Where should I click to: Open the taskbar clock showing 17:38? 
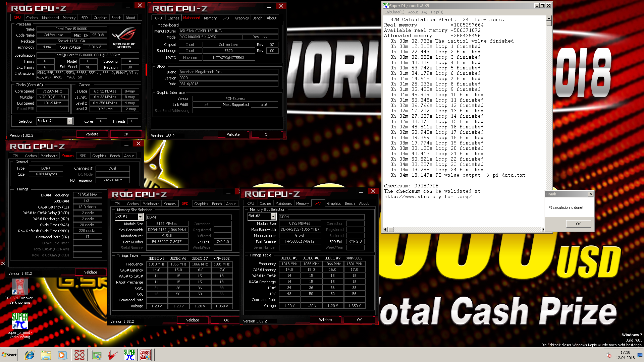coord(625,355)
